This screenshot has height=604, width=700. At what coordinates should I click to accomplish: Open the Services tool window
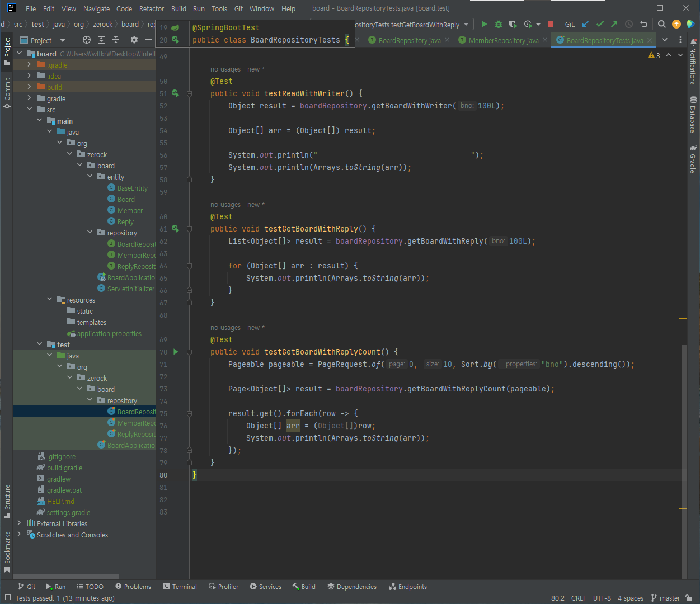coord(266,587)
